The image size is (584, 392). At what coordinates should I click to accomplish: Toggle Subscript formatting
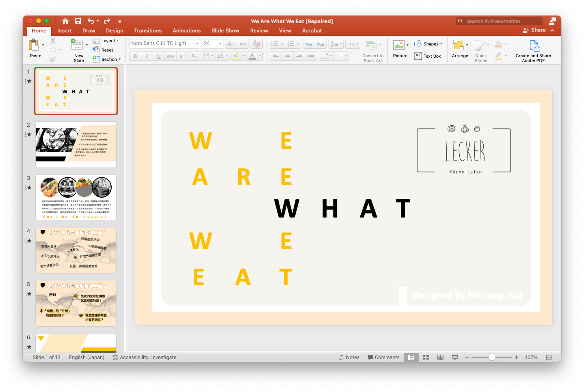pos(194,56)
